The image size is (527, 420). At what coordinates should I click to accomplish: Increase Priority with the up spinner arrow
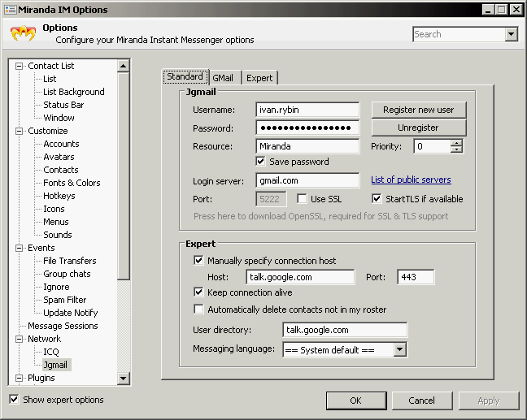click(x=456, y=143)
